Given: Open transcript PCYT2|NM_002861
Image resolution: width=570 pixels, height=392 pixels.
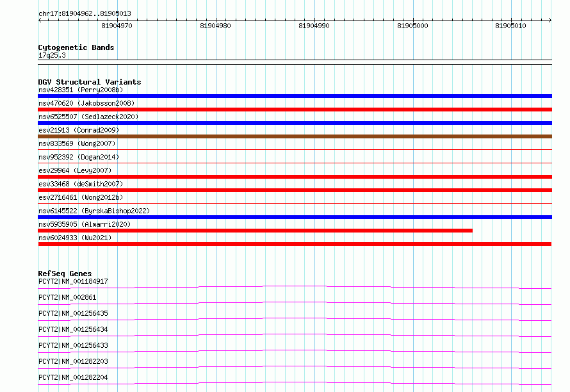Looking at the screenshot, I should point(67,297).
